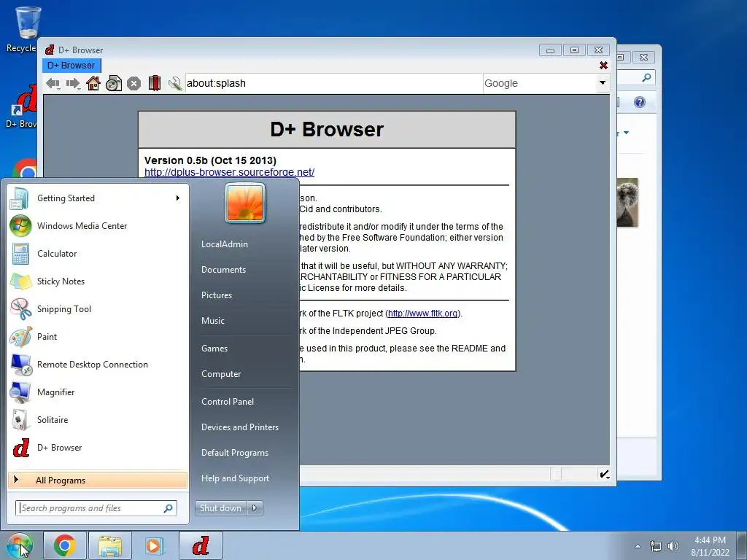Open Help and Support
The image size is (747, 560).
point(235,478)
